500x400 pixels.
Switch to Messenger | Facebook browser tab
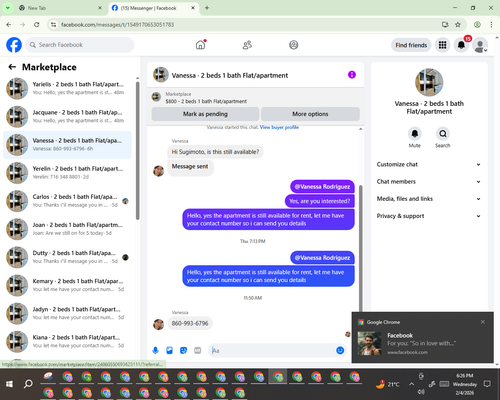pos(154,8)
